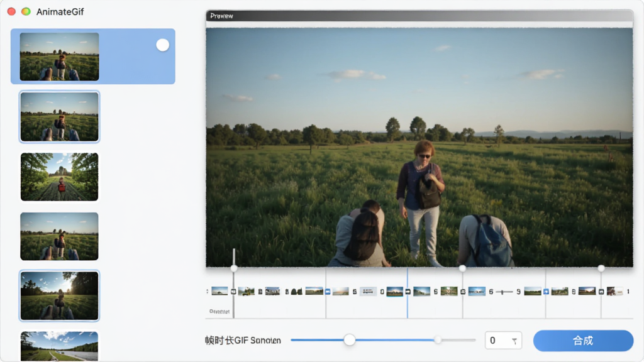
Task: Toggle the white circle switch on the selected frame
Action: tap(163, 45)
